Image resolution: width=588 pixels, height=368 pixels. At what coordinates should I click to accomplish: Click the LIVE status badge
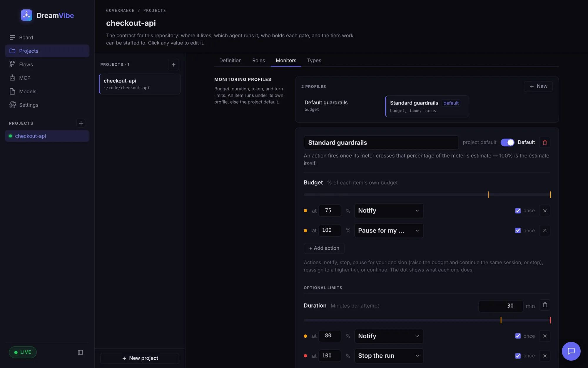point(23,352)
